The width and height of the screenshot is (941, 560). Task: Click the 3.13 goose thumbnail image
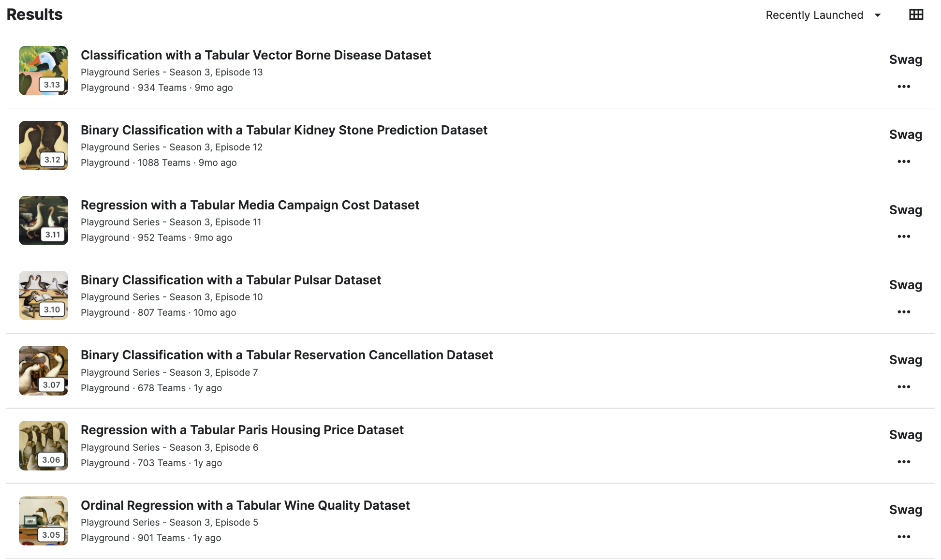click(44, 71)
